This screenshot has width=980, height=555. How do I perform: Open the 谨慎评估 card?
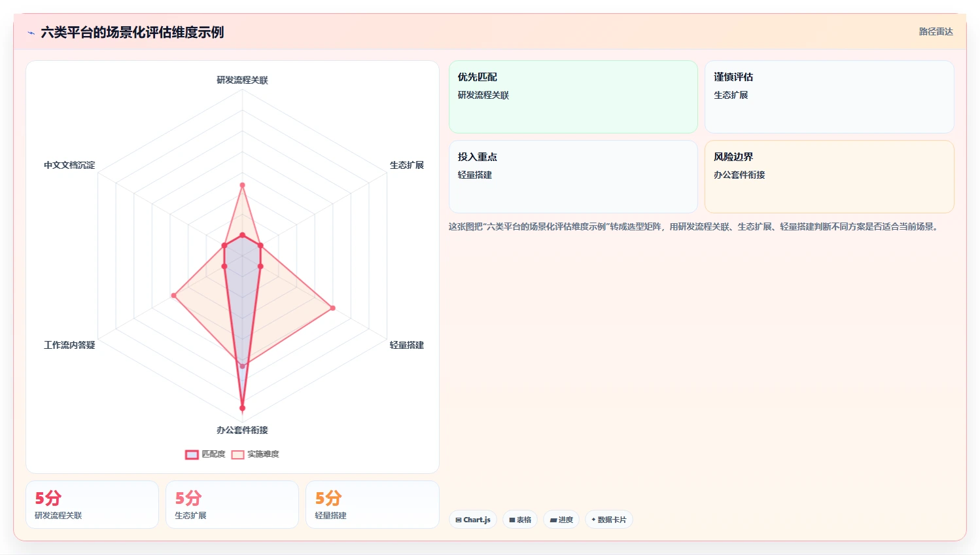[x=830, y=97]
